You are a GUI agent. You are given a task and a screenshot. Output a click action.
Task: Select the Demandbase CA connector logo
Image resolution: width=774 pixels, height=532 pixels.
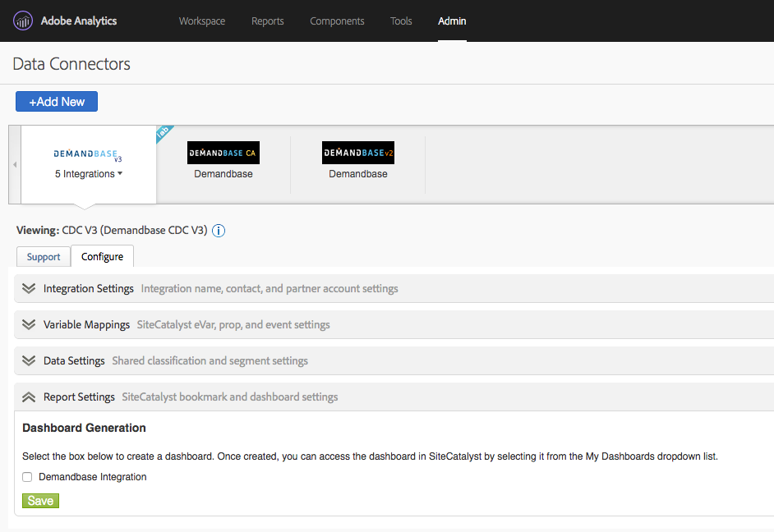223,153
